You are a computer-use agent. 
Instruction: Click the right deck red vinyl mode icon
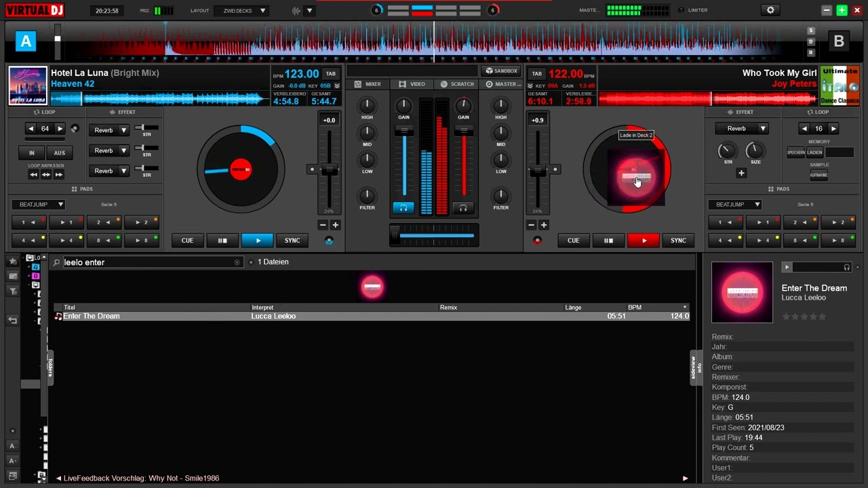(538, 241)
